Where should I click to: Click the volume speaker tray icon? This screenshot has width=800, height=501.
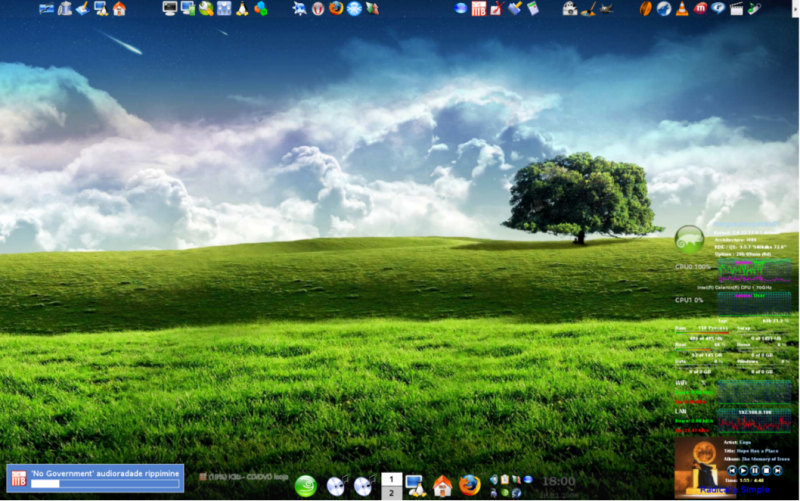coord(493,480)
